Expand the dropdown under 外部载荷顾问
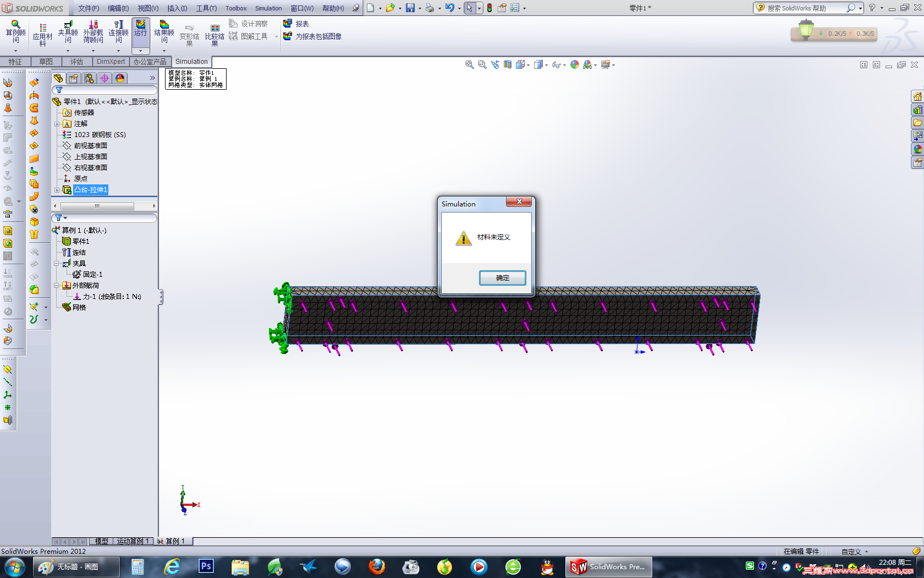The image size is (924, 578). [x=93, y=51]
